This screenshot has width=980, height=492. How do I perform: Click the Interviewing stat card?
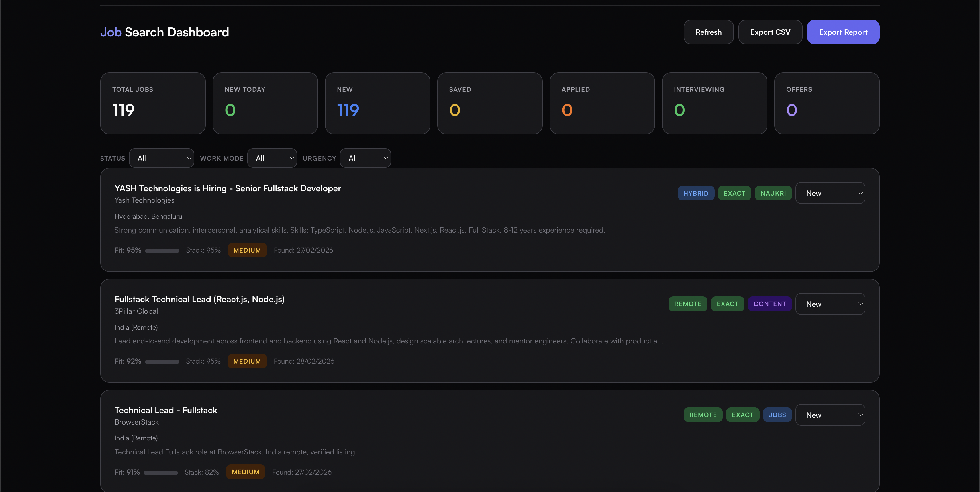tap(714, 103)
